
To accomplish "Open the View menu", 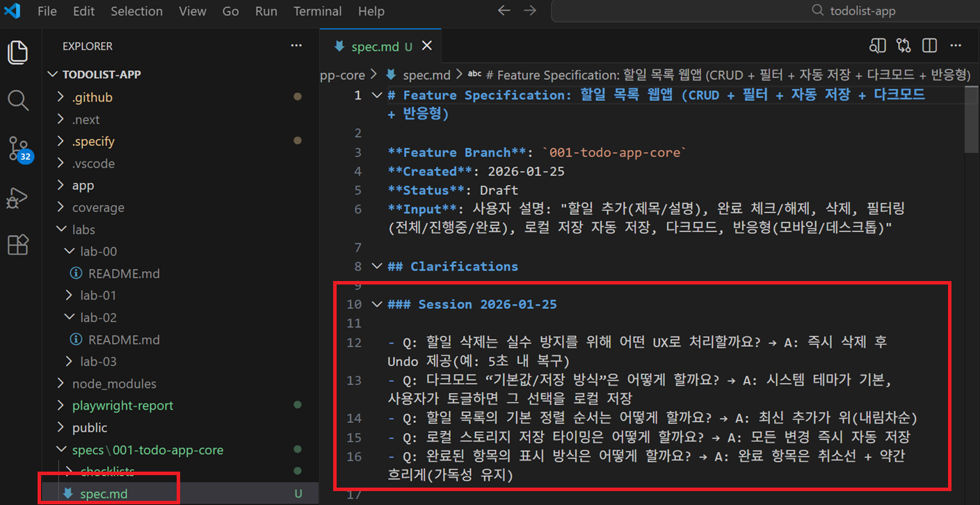I will (193, 11).
